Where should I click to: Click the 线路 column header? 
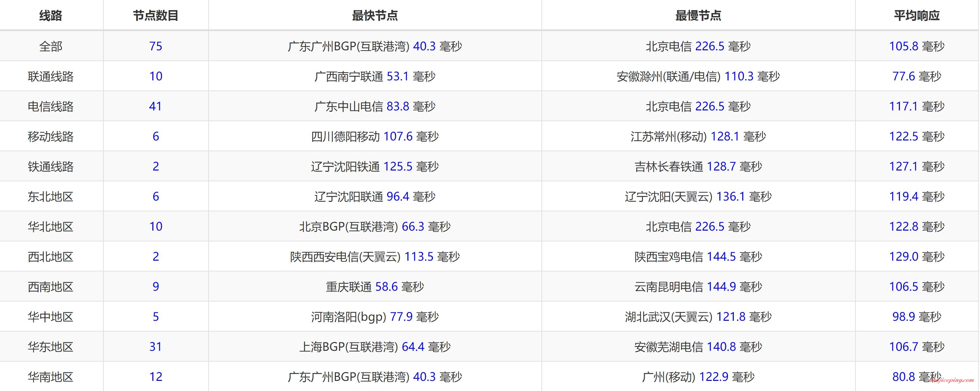pos(51,16)
